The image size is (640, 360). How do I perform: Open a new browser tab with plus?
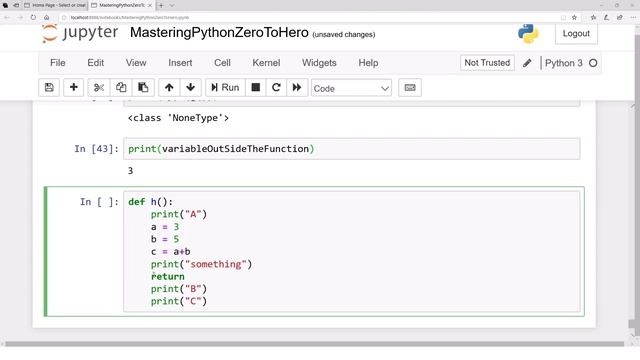(x=161, y=5)
